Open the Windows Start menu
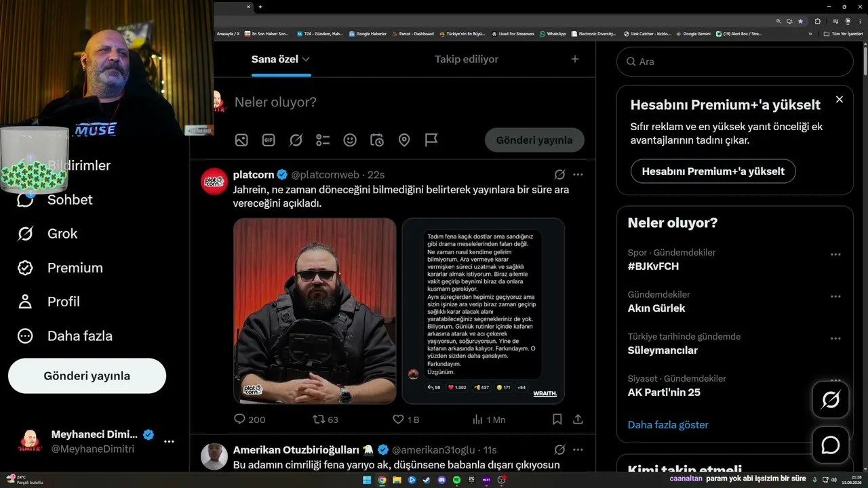Screen dimensions: 868x488 pyautogui.click(x=367, y=480)
